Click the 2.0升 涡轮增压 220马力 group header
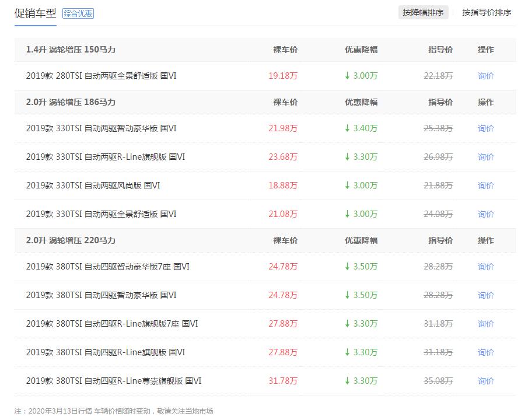The image size is (525, 420). click(71, 240)
